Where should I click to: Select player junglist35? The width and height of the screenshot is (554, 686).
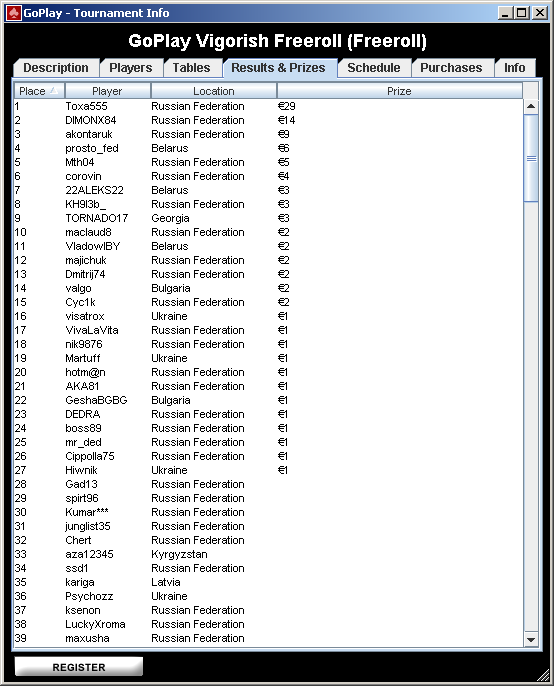tap(88, 526)
